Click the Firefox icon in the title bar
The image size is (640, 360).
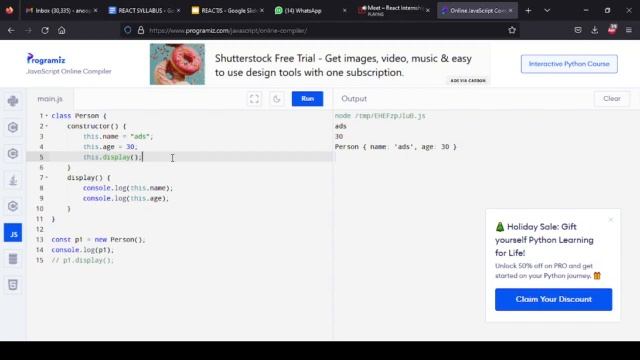pyautogui.click(x=9, y=10)
